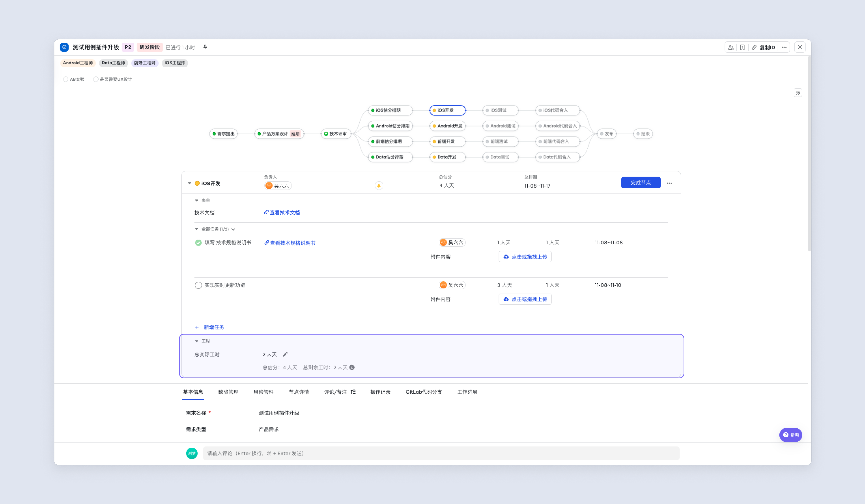
Task: Show info tooltip for 总剩余工时
Action: tap(352, 367)
